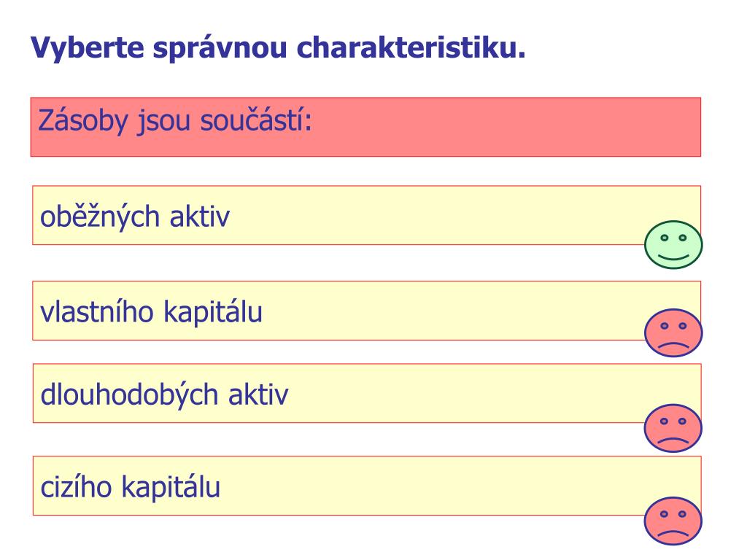Click the green happy smiley face
Screen dimensions: 747x560
pos(673,245)
